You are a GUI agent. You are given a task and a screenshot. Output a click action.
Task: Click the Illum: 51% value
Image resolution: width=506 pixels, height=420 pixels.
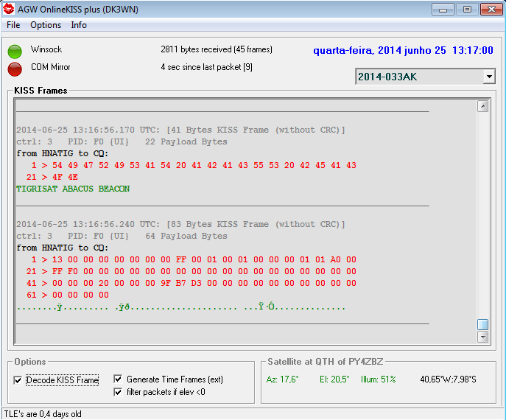[378, 379]
